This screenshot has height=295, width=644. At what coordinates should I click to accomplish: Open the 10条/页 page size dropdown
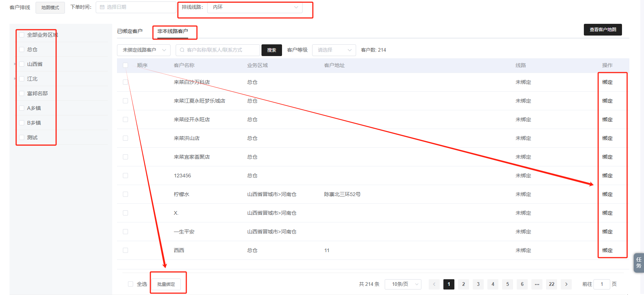click(403, 284)
